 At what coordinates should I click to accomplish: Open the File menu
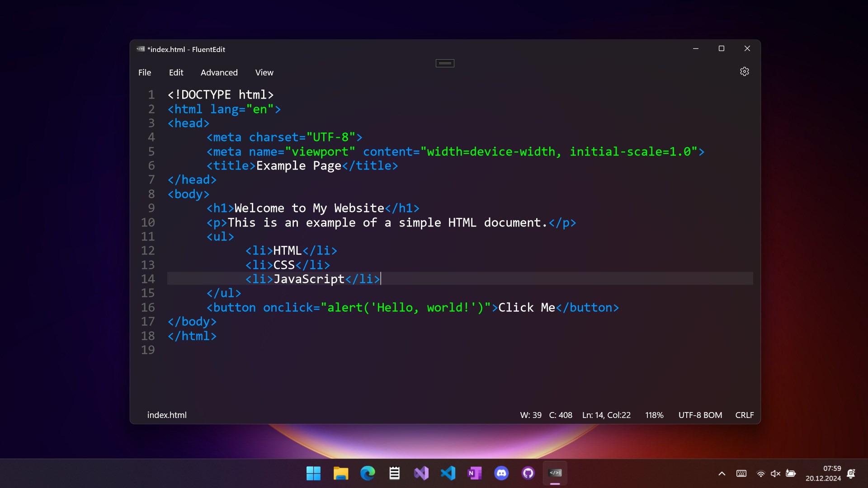pyautogui.click(x=145, y=73)
